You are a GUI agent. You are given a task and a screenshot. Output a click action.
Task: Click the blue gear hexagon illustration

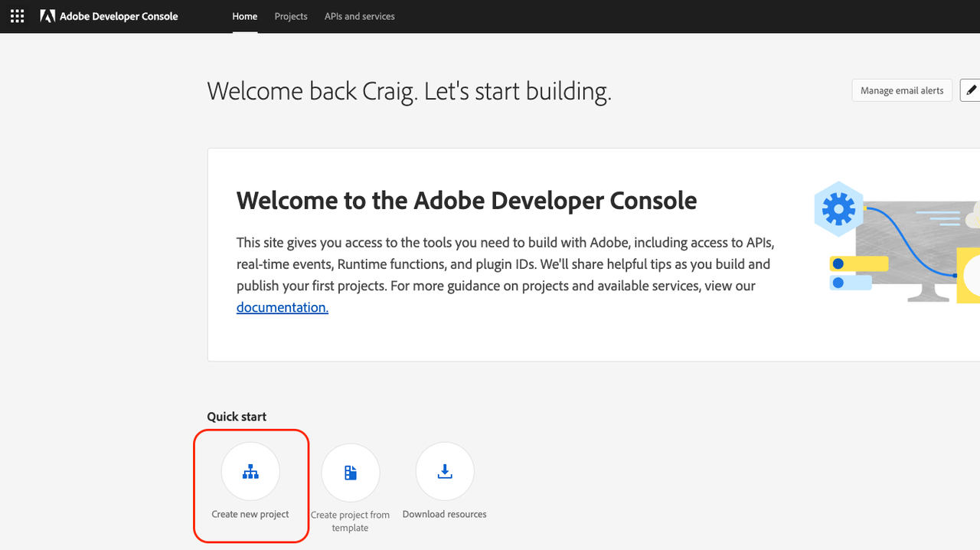(839, 208)
